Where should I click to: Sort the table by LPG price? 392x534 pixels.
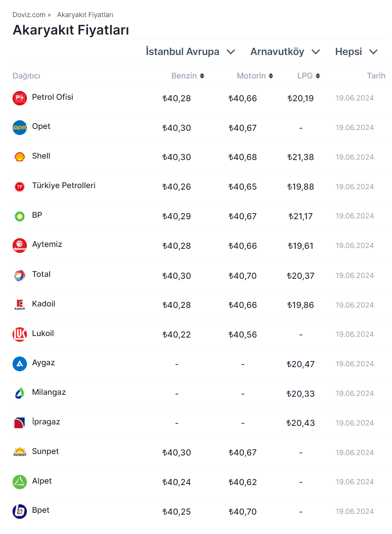click(309, 76)
